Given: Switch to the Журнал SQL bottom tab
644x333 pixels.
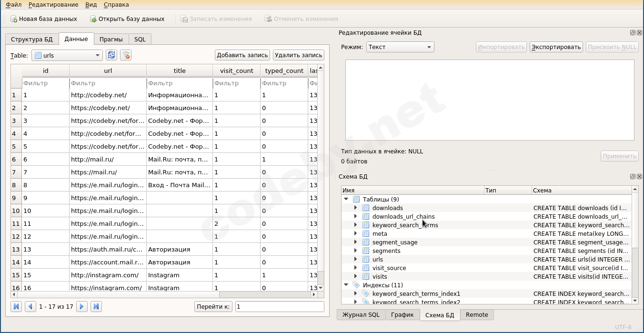Looking at the screenshot, I should (361, 314).
